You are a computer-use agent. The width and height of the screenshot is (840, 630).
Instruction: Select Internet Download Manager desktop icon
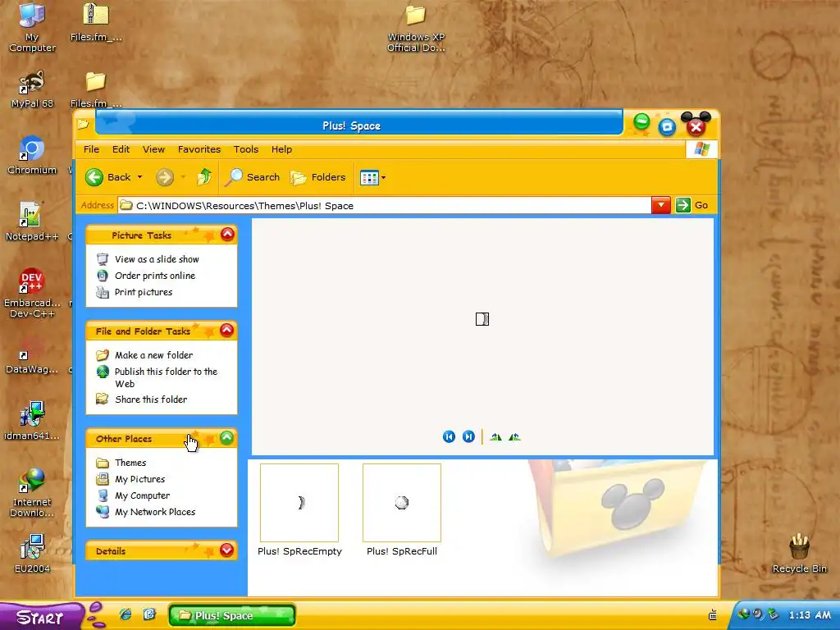[x=32, y=493]
